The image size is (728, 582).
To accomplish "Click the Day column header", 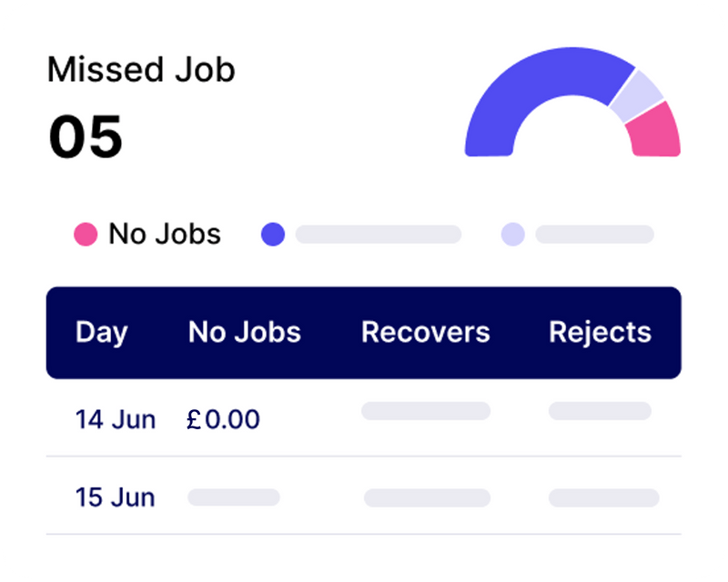I will coord(101,332).
